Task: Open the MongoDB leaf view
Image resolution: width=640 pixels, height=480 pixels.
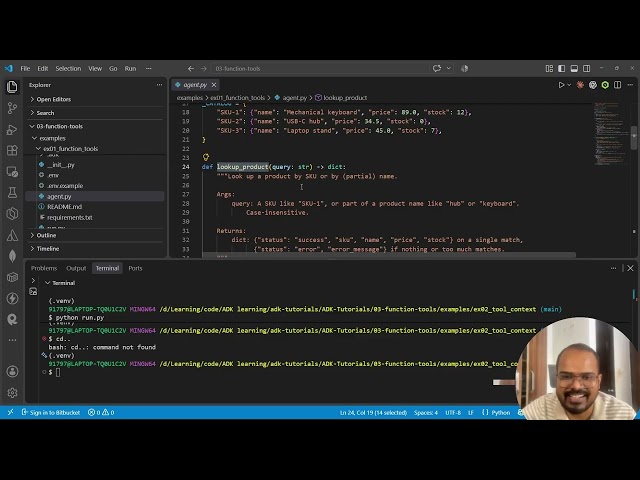Action: (x=12, y=256)
